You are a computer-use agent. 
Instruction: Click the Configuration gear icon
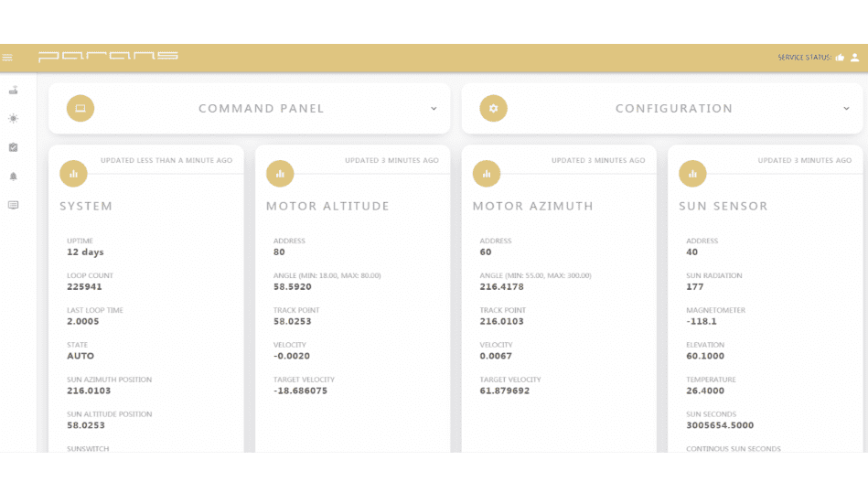coord(494,108)
